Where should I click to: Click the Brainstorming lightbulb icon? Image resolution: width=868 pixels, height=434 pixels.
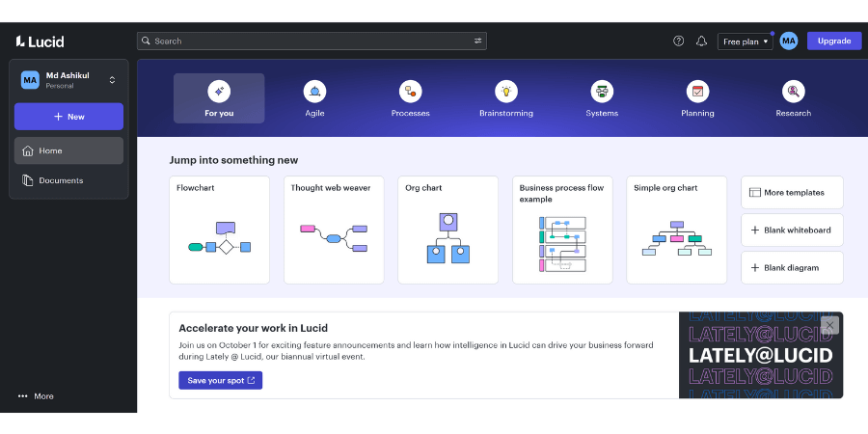(x=506, y=92)
